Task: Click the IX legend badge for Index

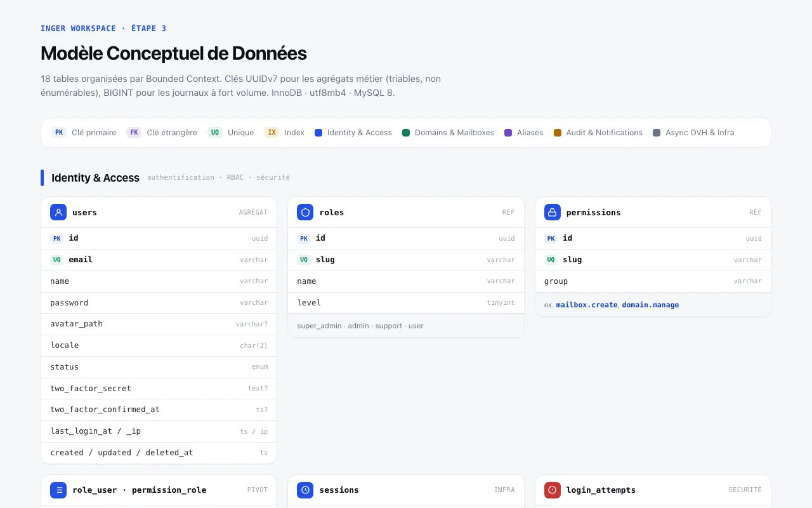Action: (272, 133)
